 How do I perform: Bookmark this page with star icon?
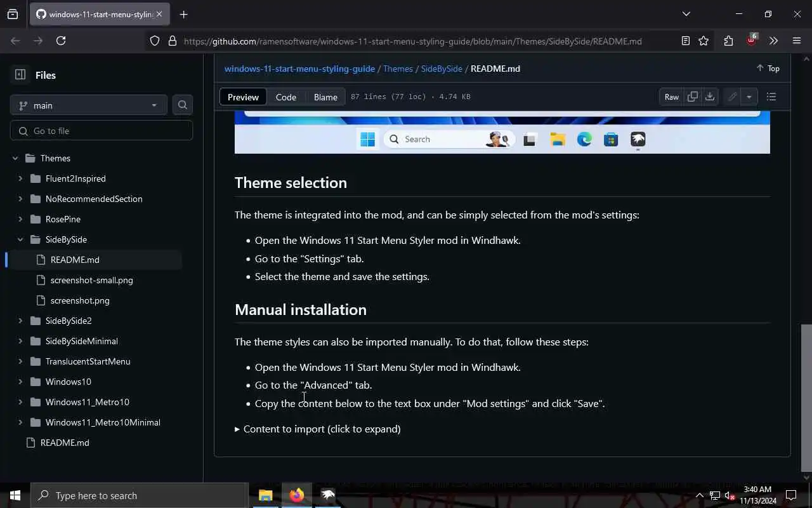click(x=704, y=41)
